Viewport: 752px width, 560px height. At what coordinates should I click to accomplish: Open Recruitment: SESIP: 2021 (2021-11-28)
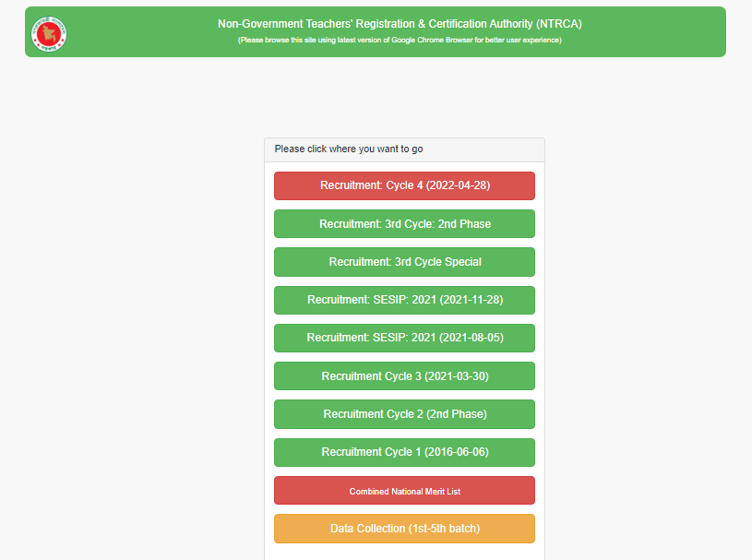[404, 300]
